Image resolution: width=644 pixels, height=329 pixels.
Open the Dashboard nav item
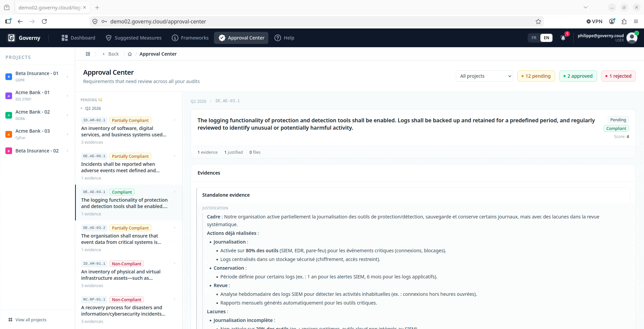(x=78, y=38)
